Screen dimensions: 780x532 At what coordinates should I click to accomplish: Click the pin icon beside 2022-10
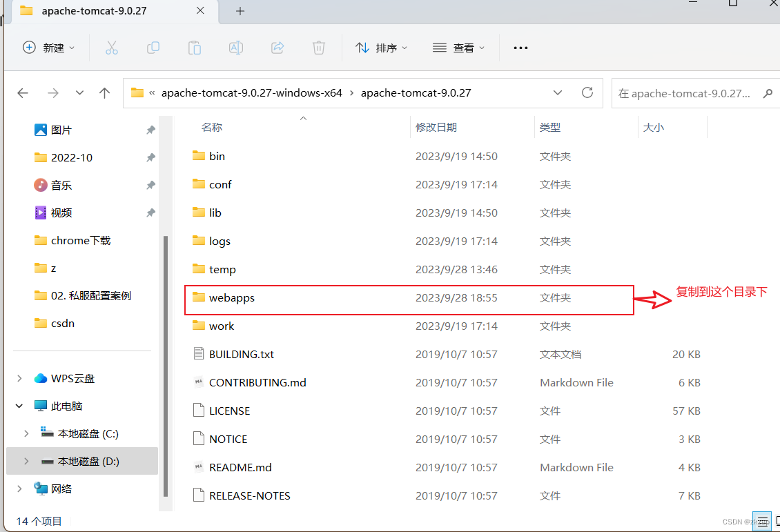pyautogui.click(x=150, y=157)
